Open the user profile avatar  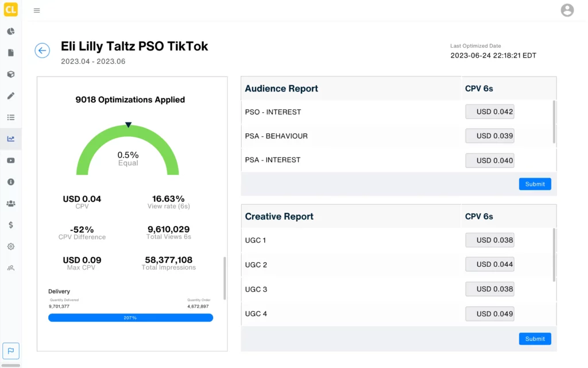point(567,10)
